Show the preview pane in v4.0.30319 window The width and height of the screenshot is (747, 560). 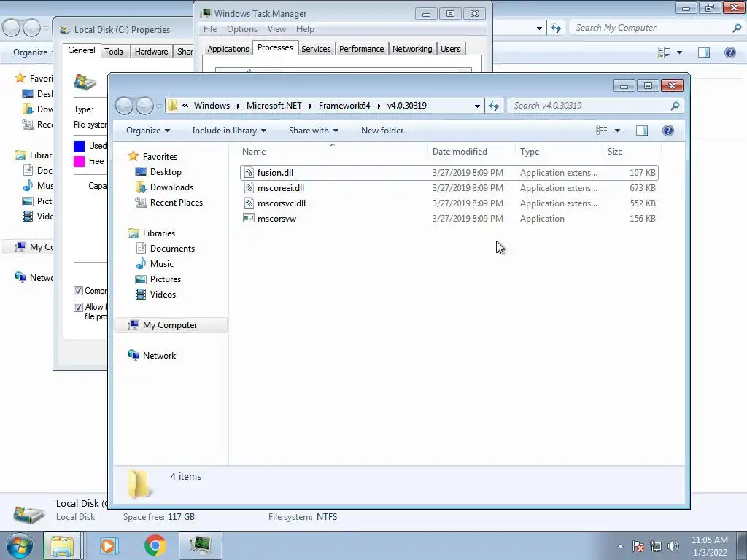642,131
